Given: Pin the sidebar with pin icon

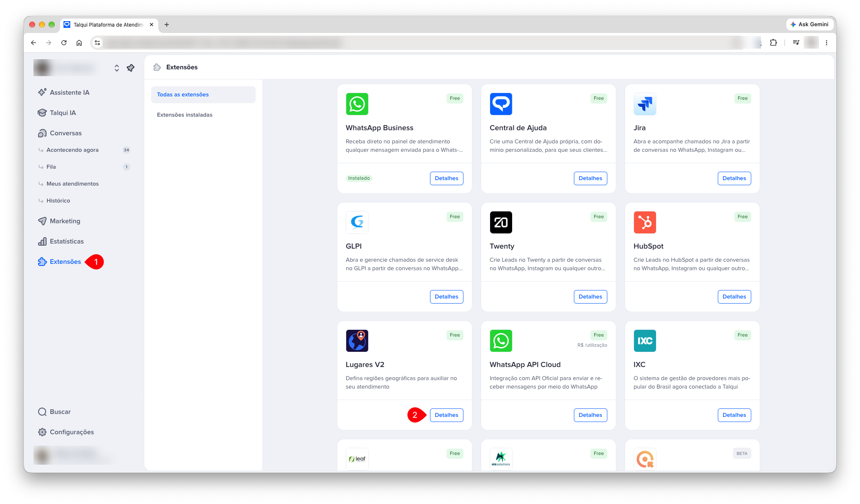Looking at the screenshot, I should [x=131, y=68].
